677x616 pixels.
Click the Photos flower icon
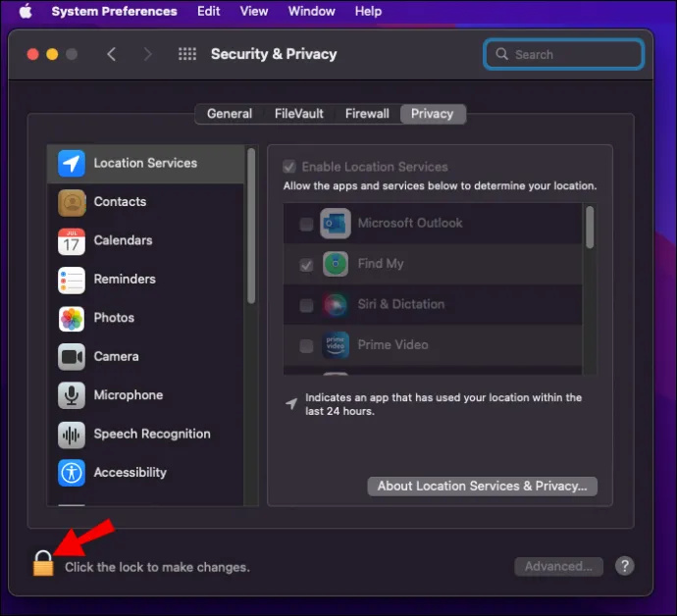[72, 319]
